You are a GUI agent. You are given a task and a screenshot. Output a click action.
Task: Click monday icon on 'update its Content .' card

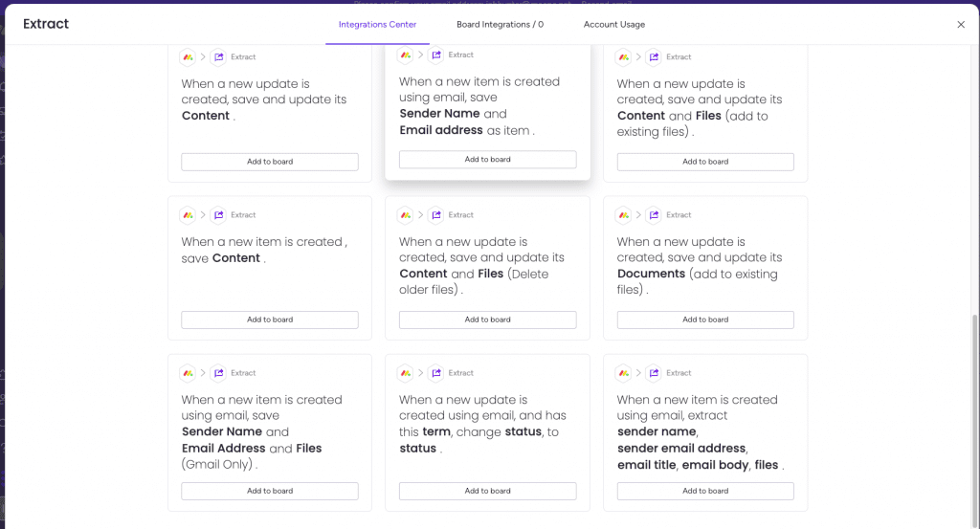(x=189, y=56)
